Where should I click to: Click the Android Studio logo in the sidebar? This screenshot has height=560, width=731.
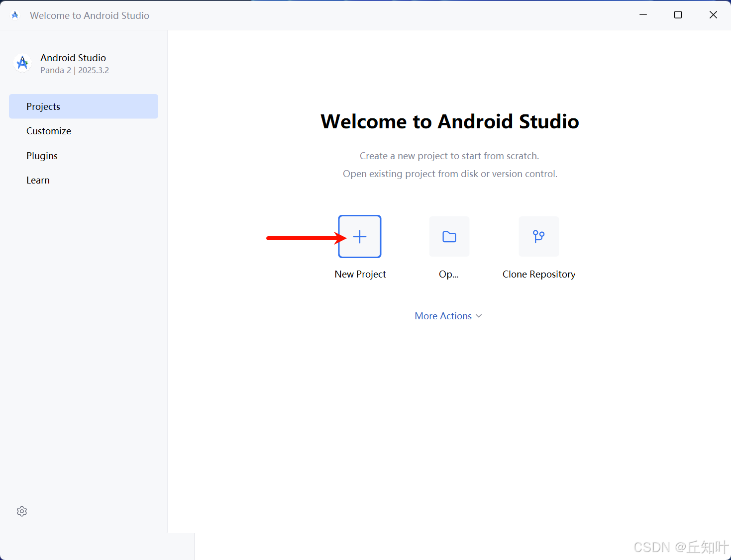coord(22,63)
